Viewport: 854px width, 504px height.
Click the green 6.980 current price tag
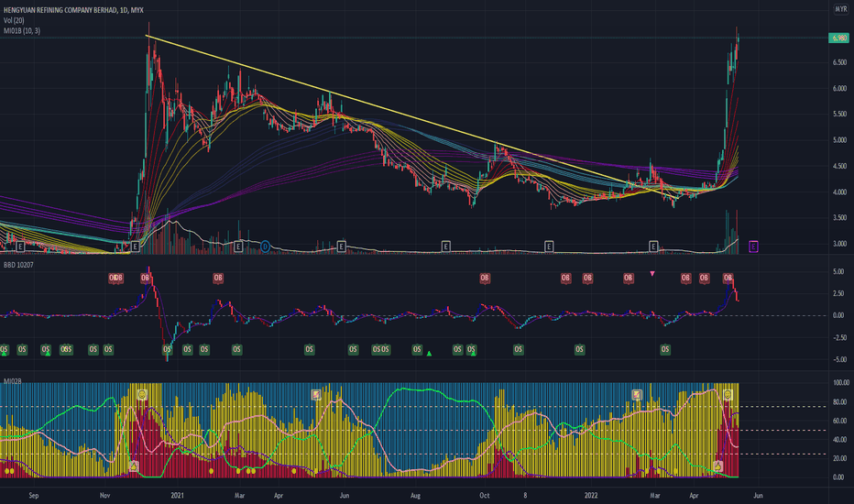click(x=838, y=38)
